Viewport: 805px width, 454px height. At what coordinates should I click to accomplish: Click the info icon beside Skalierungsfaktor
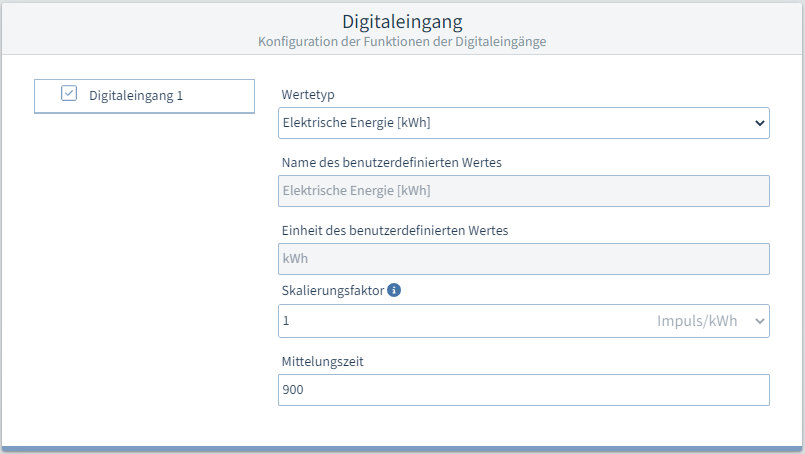pyautogui.click(x=394, y=291)
